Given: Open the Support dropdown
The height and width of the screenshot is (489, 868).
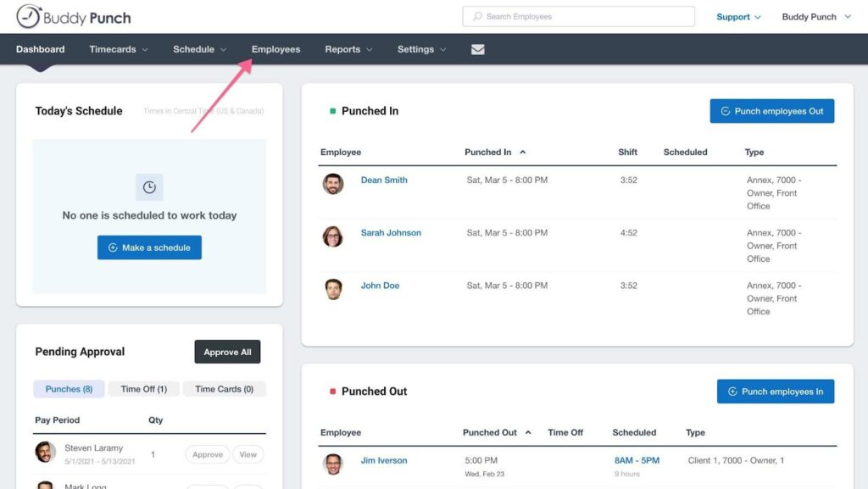Looking at the screenshot, I should click(x=738, y=17).
